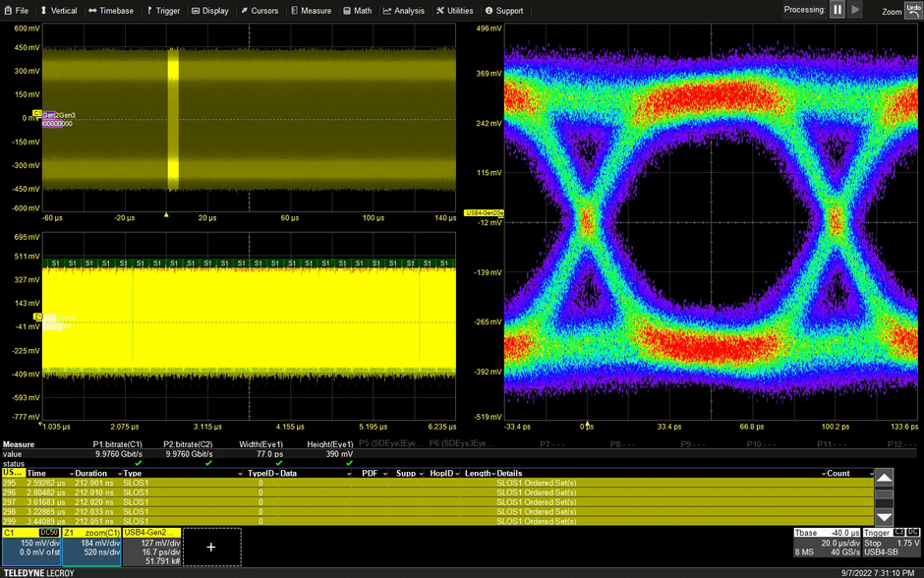Screen dimensions: 924x578
Task: Open the USB4-Gen2 decode descriptor box
Action: click(x=150, y=547)
